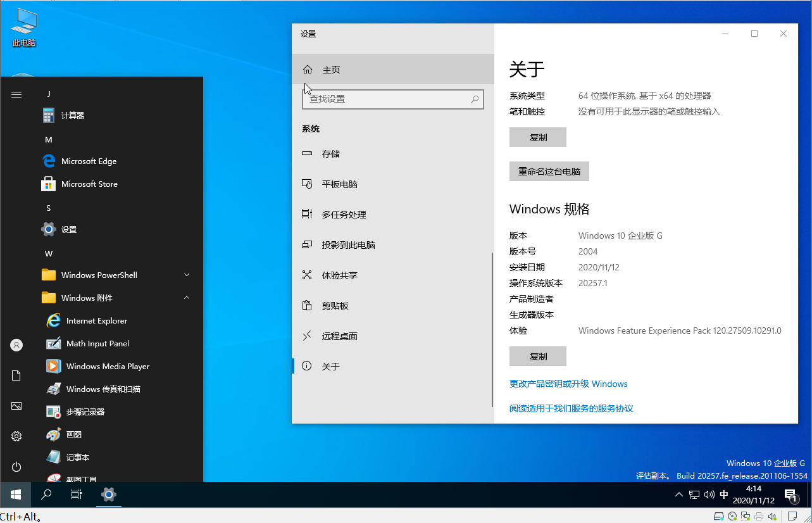Image resolution: width=812 pixels, height=523 pixels.
Task: Click the Settings sidebar scrollbar
Action: [x=492, y=330]
